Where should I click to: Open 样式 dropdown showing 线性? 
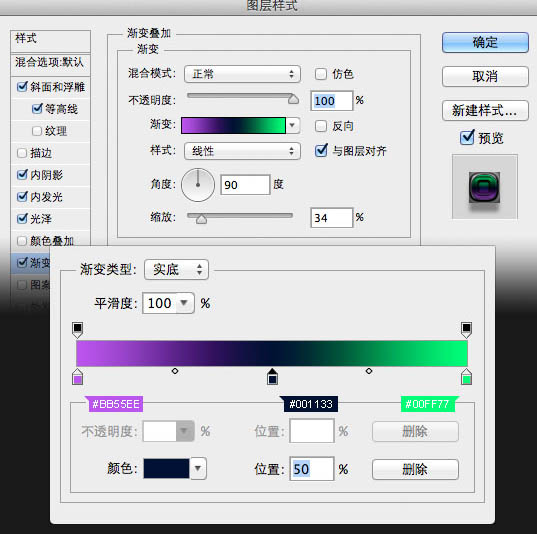[x=242, y=151]
